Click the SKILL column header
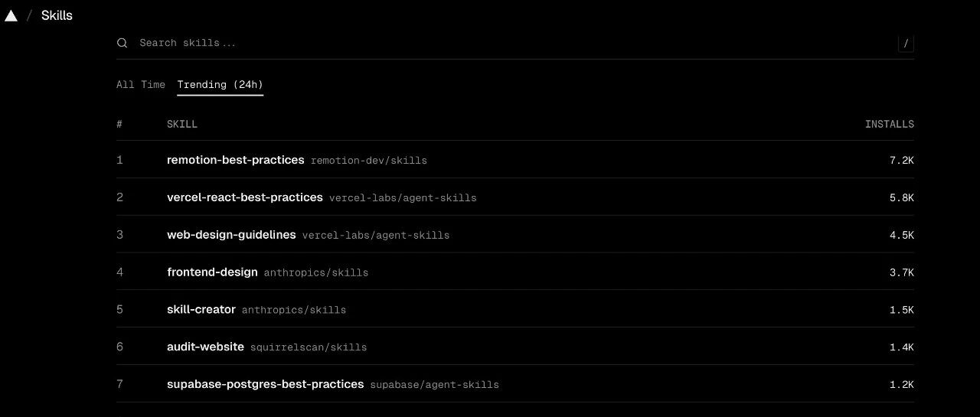980x417 pixels. click(x=182, y=124)
